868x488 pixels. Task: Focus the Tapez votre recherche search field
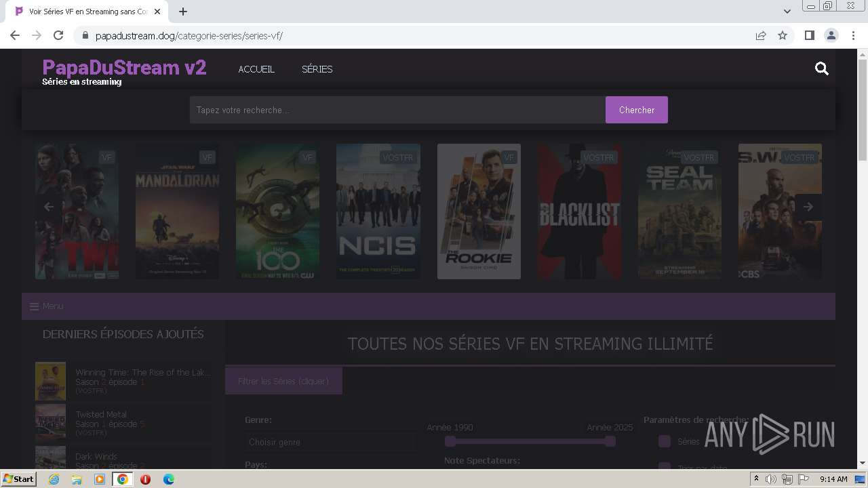[397, 110]
